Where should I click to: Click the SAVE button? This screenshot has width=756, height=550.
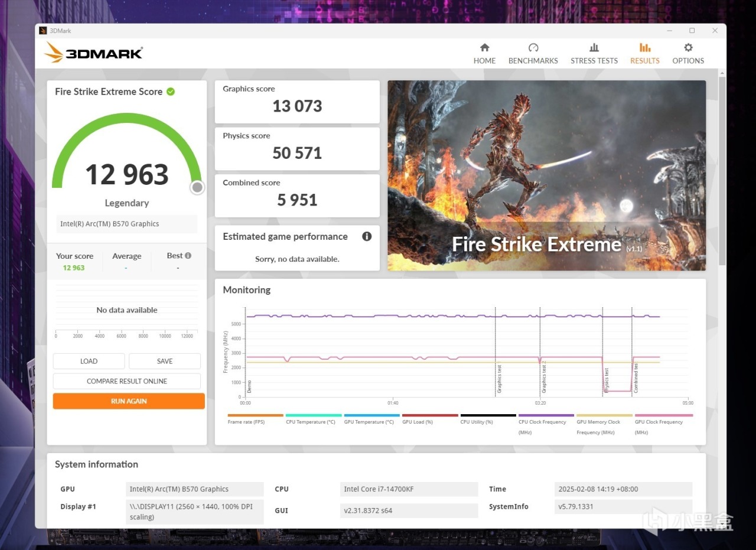165,361
